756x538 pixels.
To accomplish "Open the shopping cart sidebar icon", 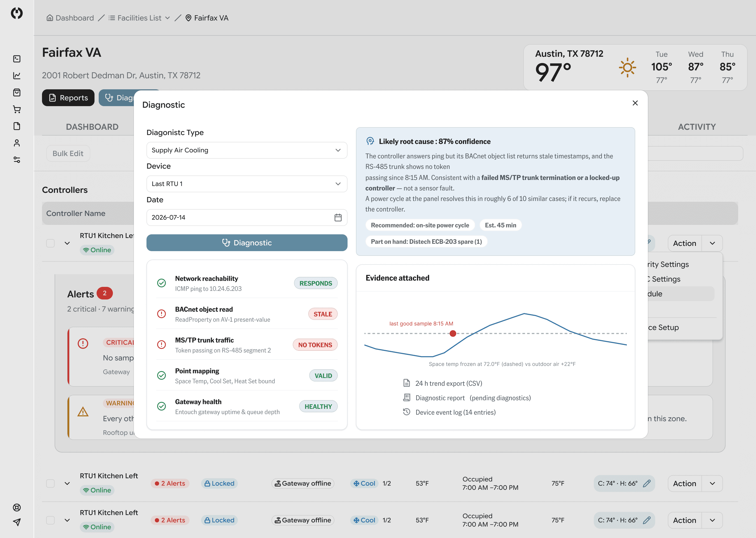I will click(x=17, y=109).
